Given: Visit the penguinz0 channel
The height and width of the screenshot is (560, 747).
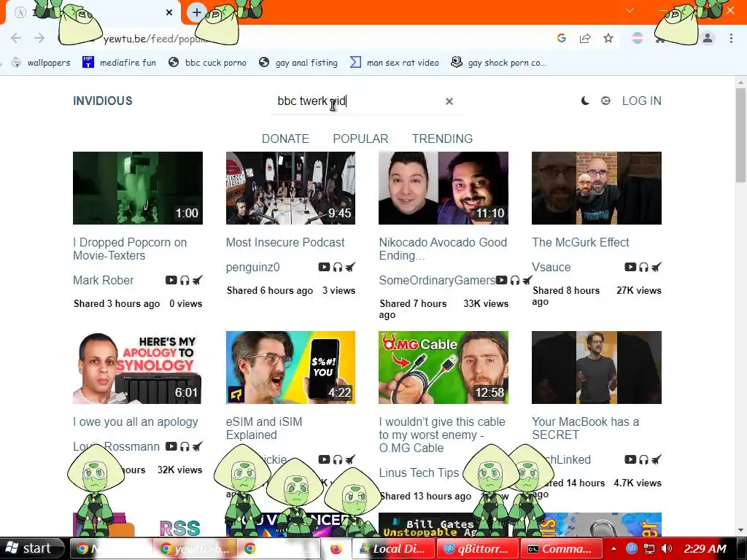Looking at the screenshot, I should (252, 267).
